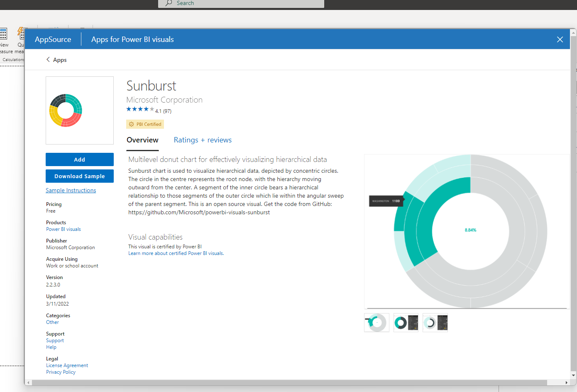Viewport: 577px width, 392px height.
Task: Open the Privacy Policy link
Action: [61, 372]
